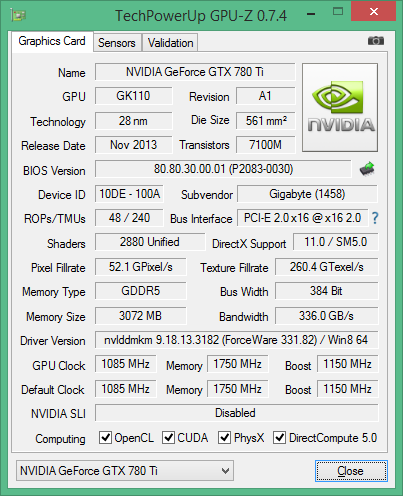Click the Close button

point(351,471)
